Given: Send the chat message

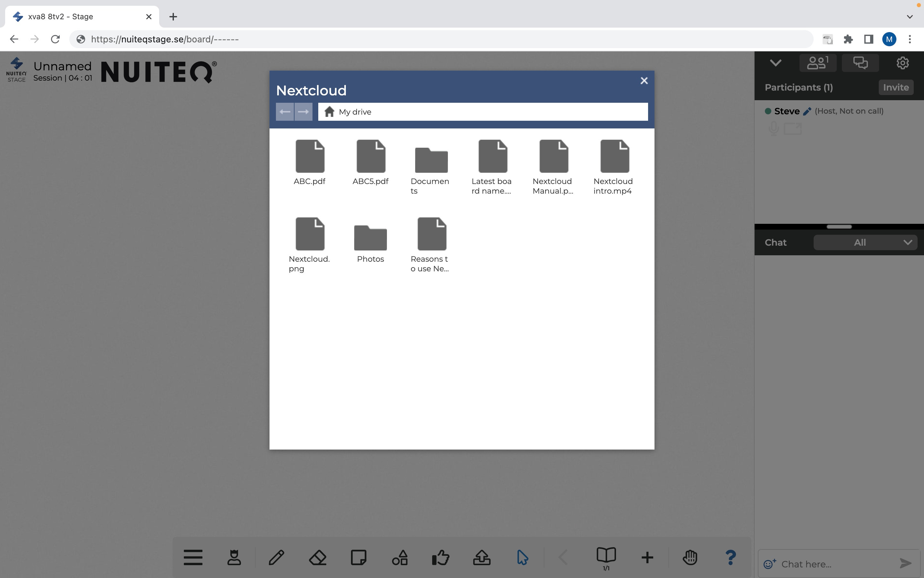Looking at the screenshot, I should (906, 564).
